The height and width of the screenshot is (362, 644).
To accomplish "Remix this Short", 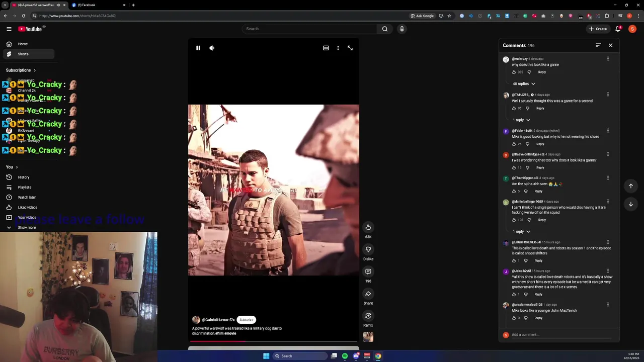I will tap(368, 316).
